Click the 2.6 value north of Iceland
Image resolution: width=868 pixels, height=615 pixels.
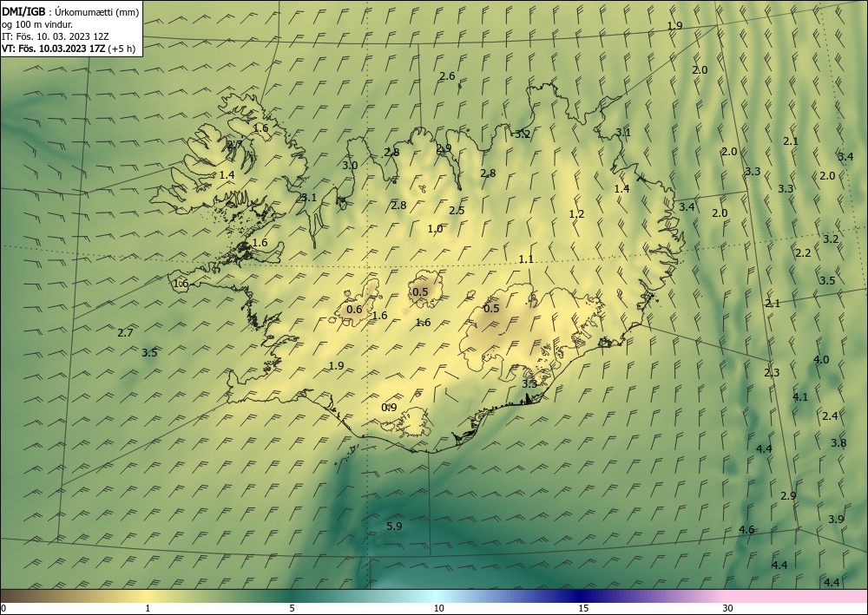click(447, 75)
